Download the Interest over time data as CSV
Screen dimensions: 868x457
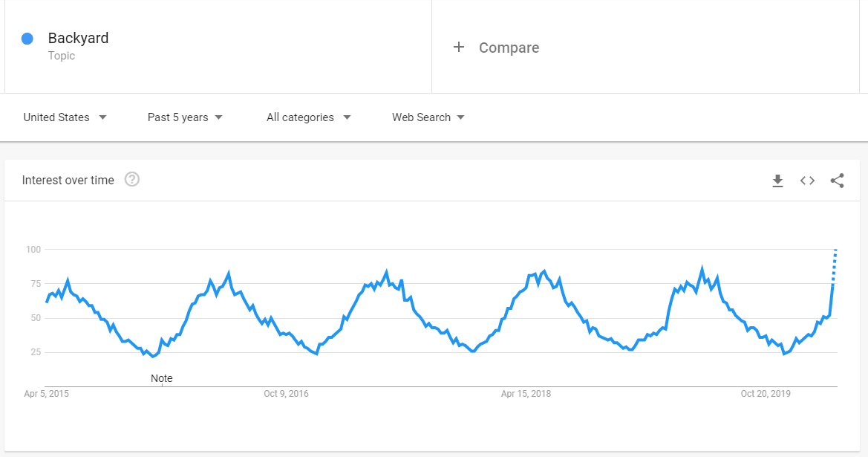777,181
